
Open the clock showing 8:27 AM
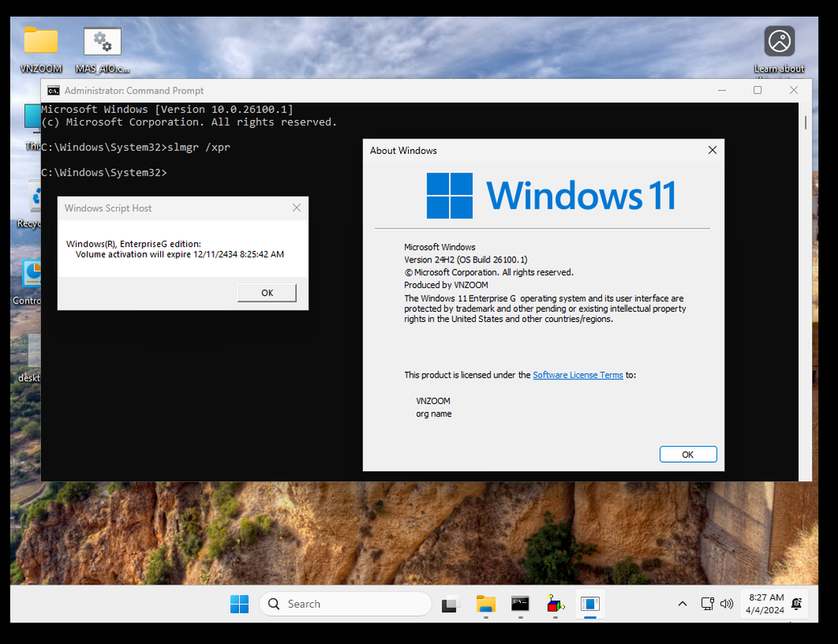[x=766, y=604]
